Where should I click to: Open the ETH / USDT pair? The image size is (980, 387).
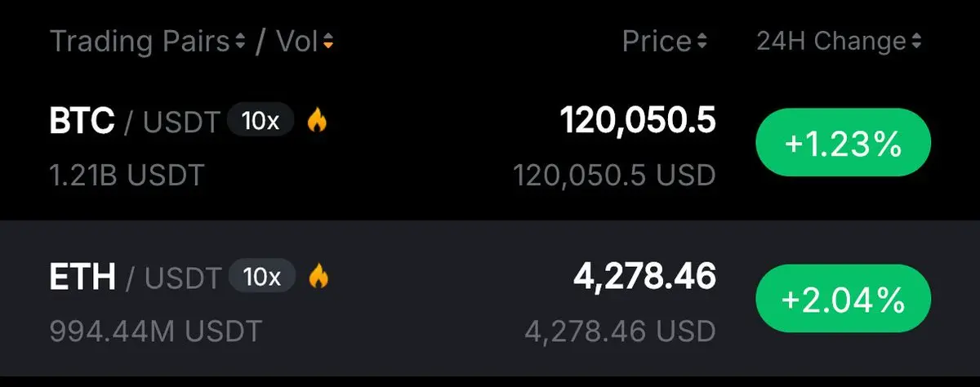490,300
